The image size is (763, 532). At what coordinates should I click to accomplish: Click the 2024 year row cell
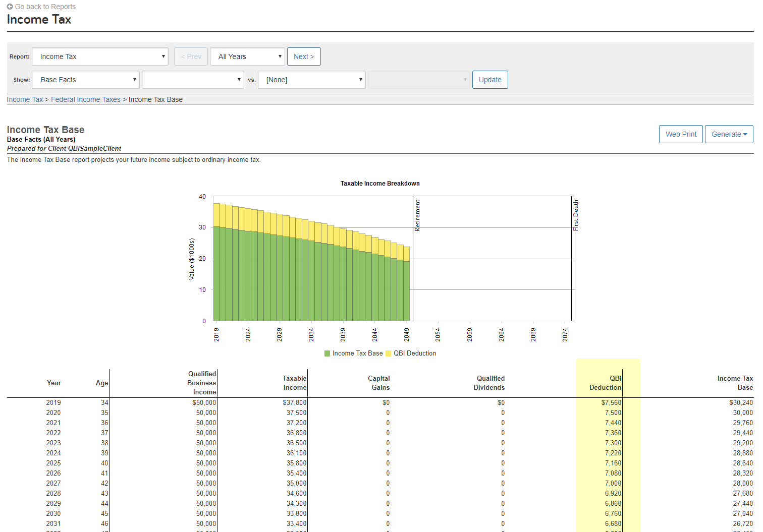53,453
